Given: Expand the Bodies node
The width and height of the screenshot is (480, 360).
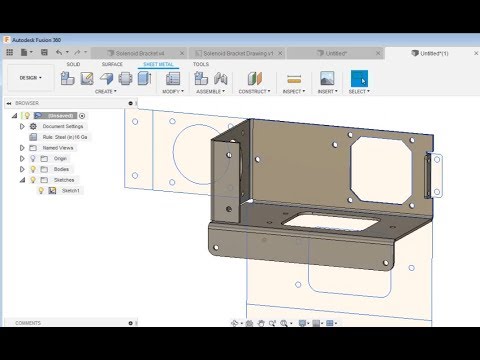Looking at the screenshot, I should click(x=22, y=169).
